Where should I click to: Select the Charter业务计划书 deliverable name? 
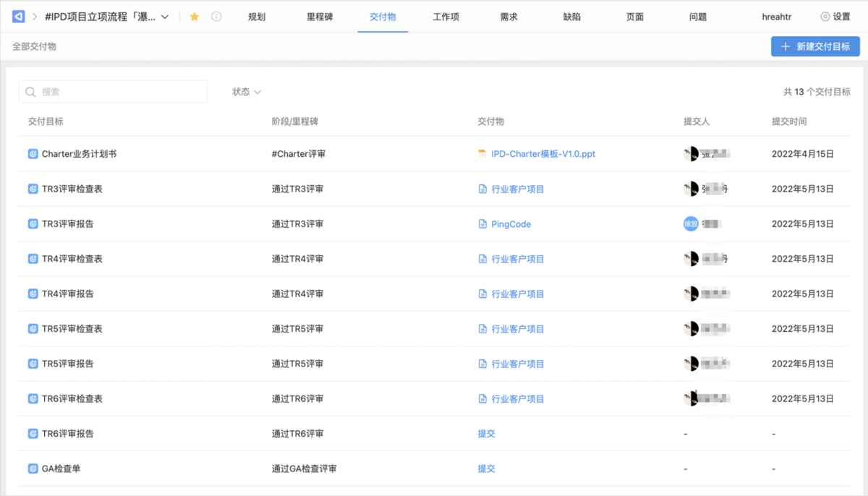79,154
